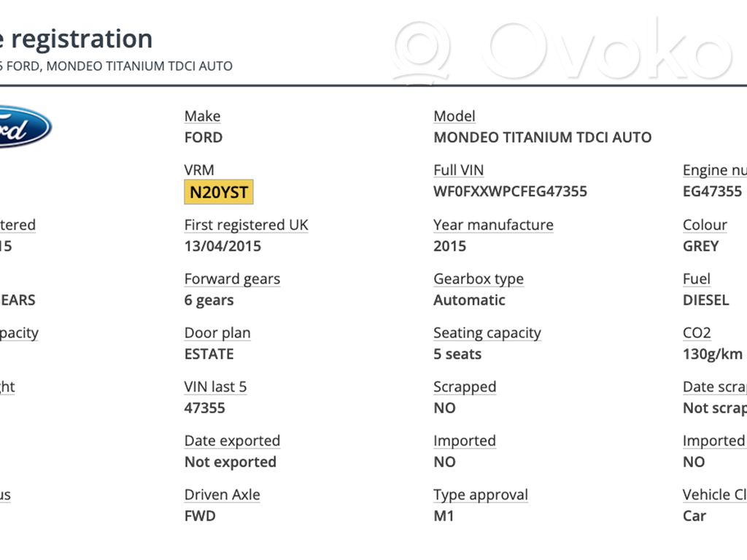The image size is (747, 560).
Task: Click the Make field label
Action: [x=203, y=116]
